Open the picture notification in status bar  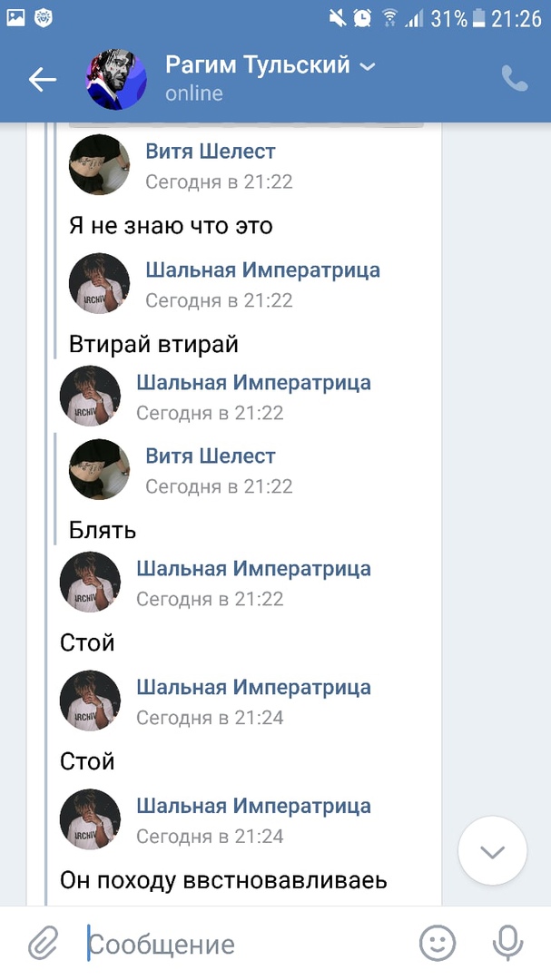(16, 17)
